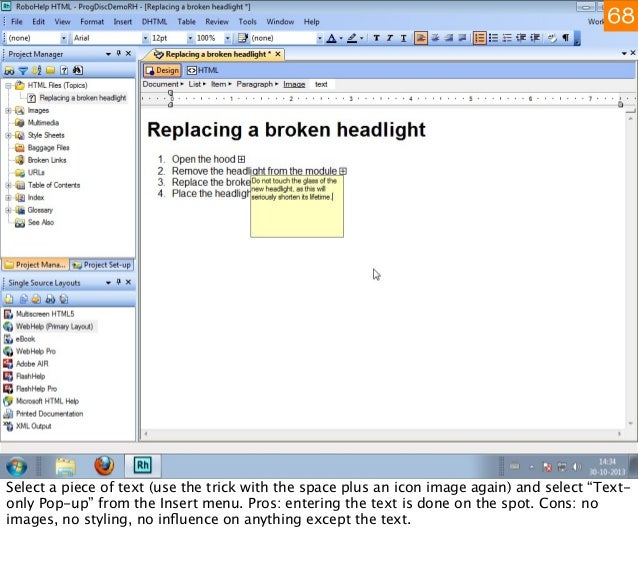Viewport: 638px width, 576px height.
Task: Click the binoculars icon in Single Source Layouts toolbar
Action: point(50,299)
